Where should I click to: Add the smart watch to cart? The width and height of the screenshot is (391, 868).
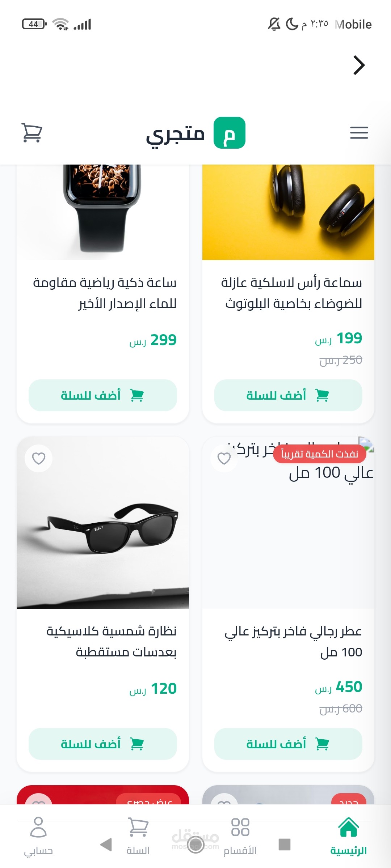[103, 395]
